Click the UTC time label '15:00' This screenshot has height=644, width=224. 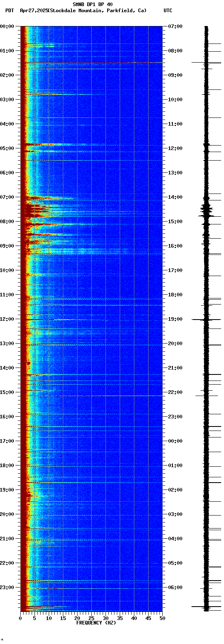tap(175, 222)
